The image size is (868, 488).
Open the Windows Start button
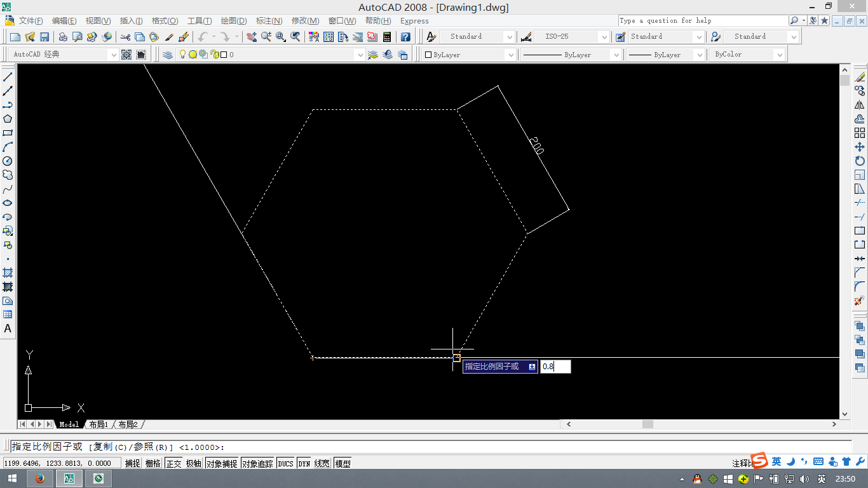12,478
